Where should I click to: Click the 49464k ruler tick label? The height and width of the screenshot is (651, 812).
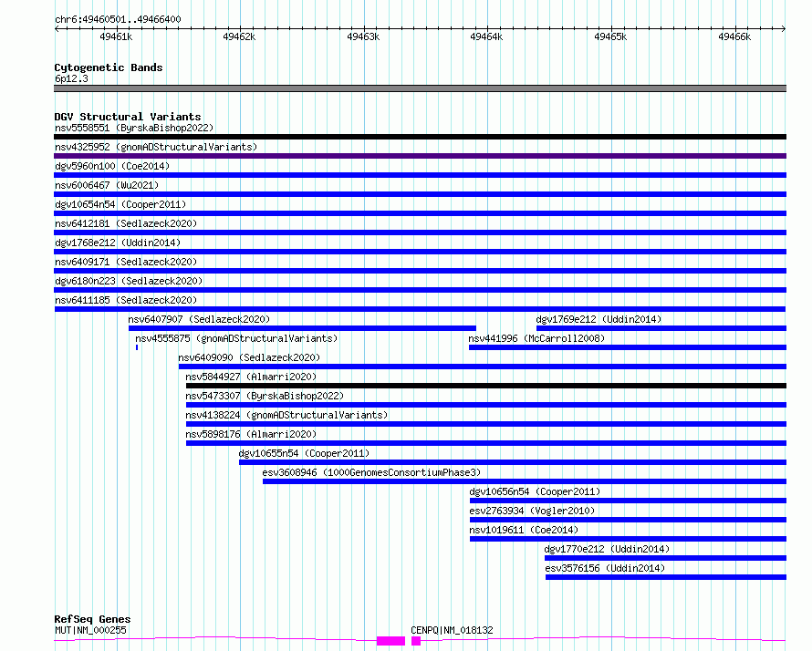click(x=486, y=36)
